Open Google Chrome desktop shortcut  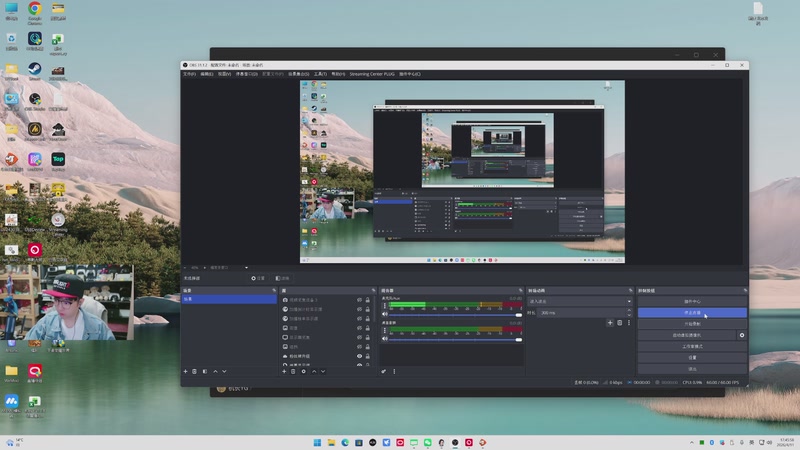(x=35, y=13)
